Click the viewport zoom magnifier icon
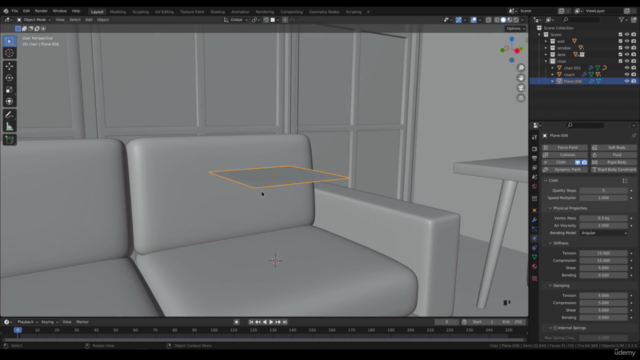Viewport: 640px width, 360px height. tap(521, 68)
